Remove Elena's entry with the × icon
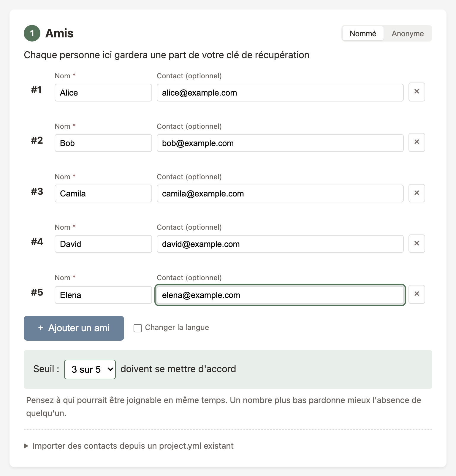456x476 pixels. coord(417,294)
